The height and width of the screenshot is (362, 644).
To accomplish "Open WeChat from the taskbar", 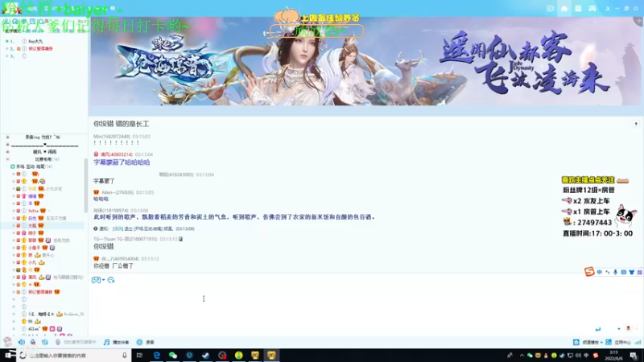I will [x=173, y=356].
